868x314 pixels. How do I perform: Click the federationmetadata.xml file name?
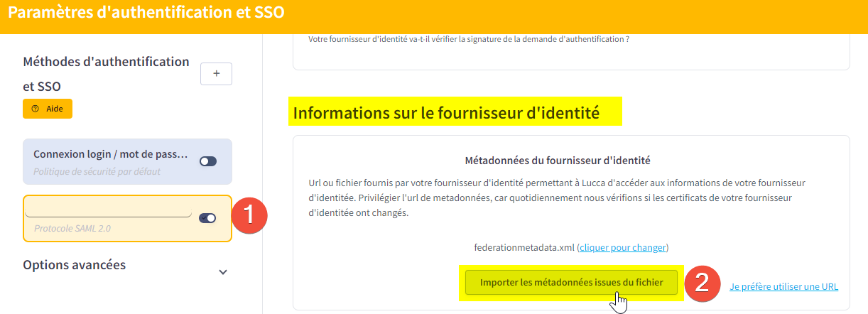(524, 248)
